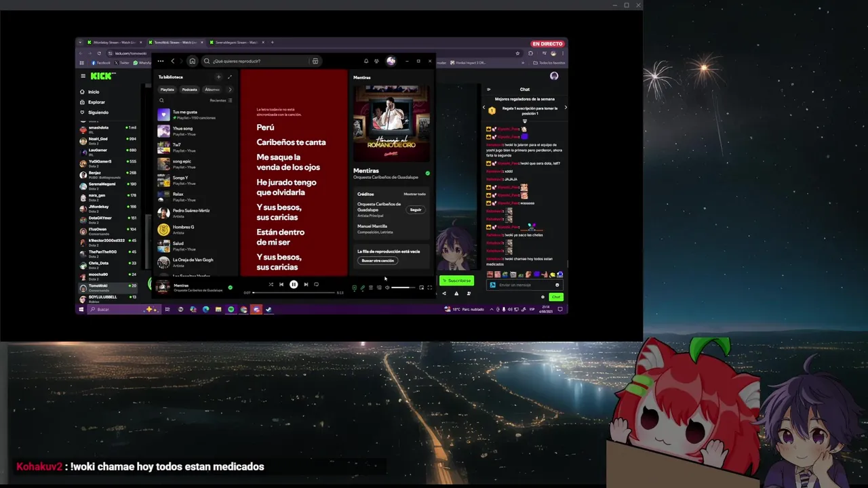Open the Spotify miniplayer

tap(421, 287)
